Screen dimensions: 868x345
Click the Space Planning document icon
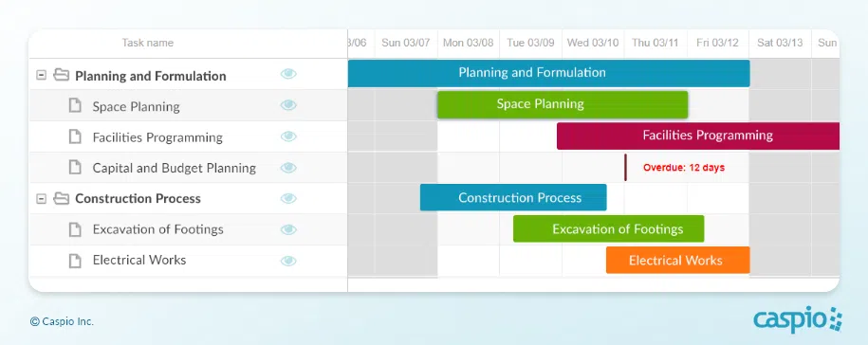tap(75, 105)
